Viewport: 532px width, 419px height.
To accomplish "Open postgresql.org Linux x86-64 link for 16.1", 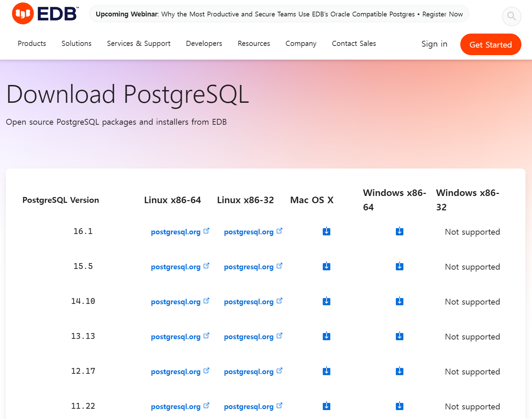I will (x=180, y=232).
